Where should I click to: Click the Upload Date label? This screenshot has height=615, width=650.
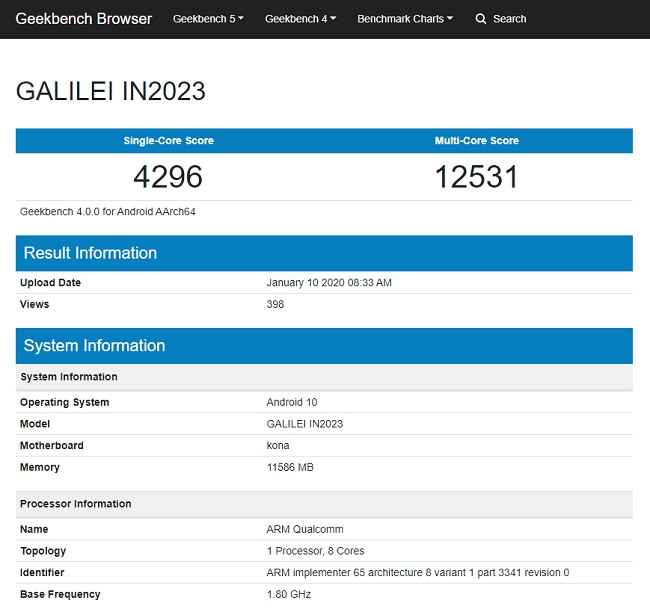[51, 283]
